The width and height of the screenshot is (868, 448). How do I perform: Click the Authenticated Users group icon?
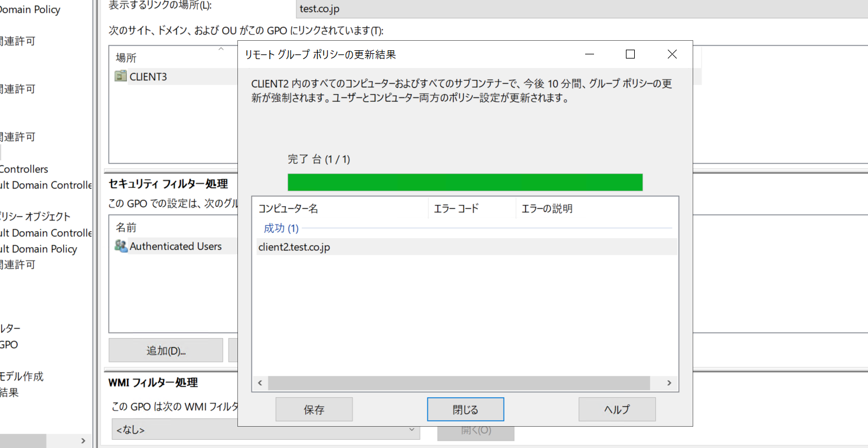click(120, 246)
